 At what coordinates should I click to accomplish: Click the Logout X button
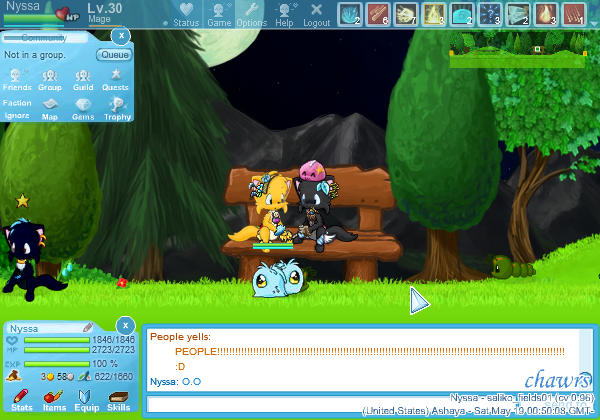pos(316,15)
